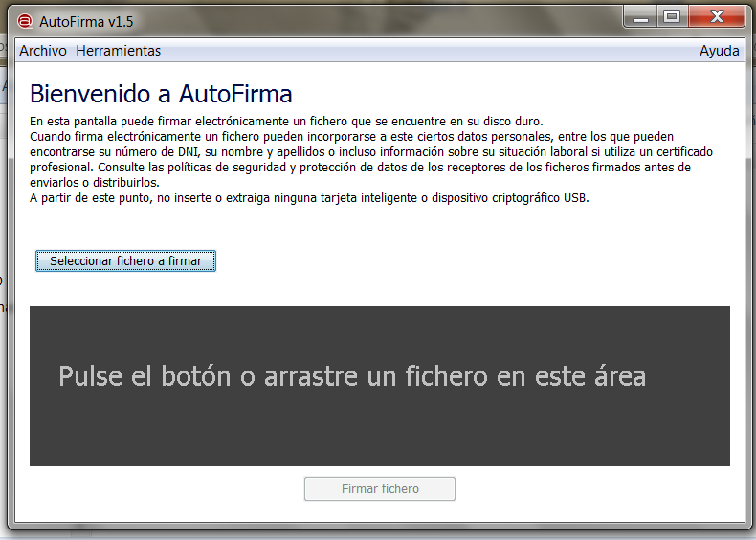756x540 pixels.
Task: Click the tarjeta inteligente USB warning line
Action: [x=309, y=198]
